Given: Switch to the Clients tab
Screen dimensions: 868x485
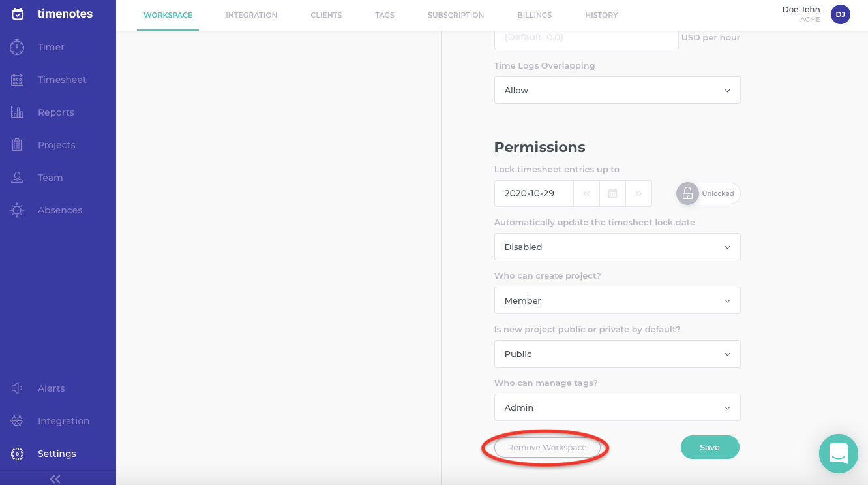Looking at the screenshot, I should pyautogui.click(x=326, y=15).
